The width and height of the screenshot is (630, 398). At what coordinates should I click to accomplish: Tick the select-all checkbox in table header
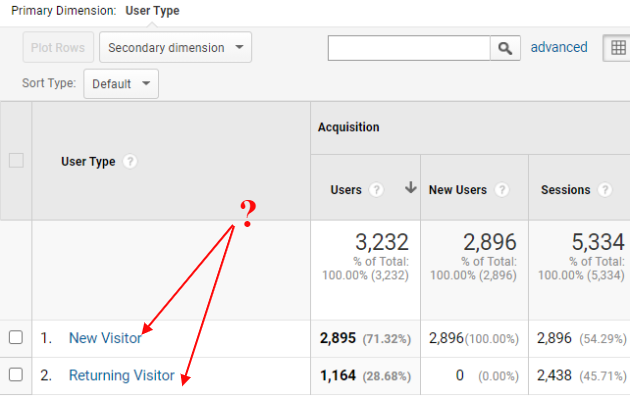(x=16, y=160)
